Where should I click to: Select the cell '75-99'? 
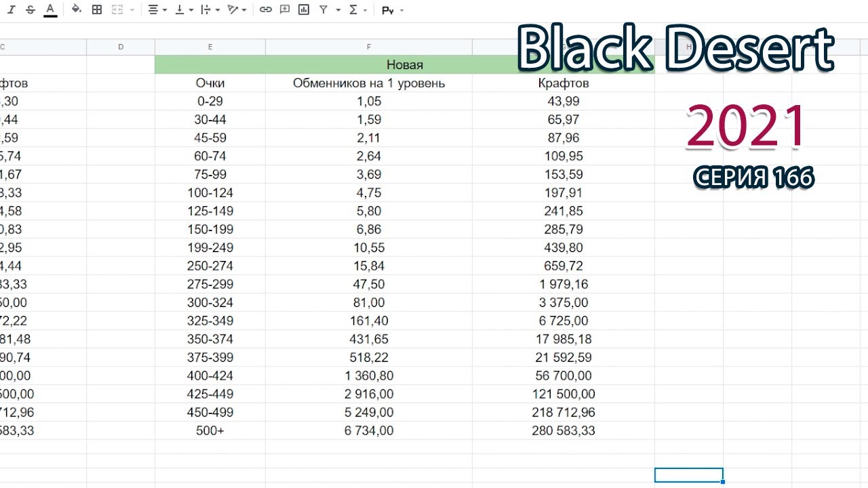210,174
